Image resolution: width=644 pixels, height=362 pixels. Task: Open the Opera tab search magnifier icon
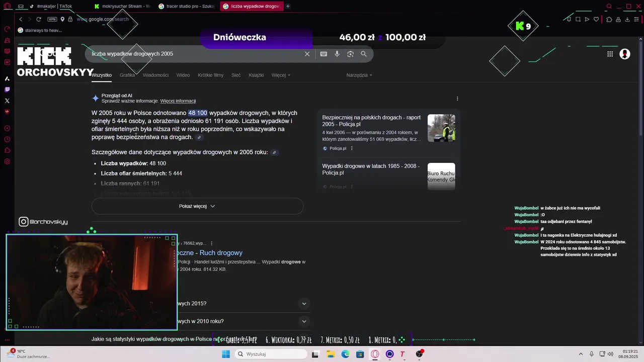point(609,6)
